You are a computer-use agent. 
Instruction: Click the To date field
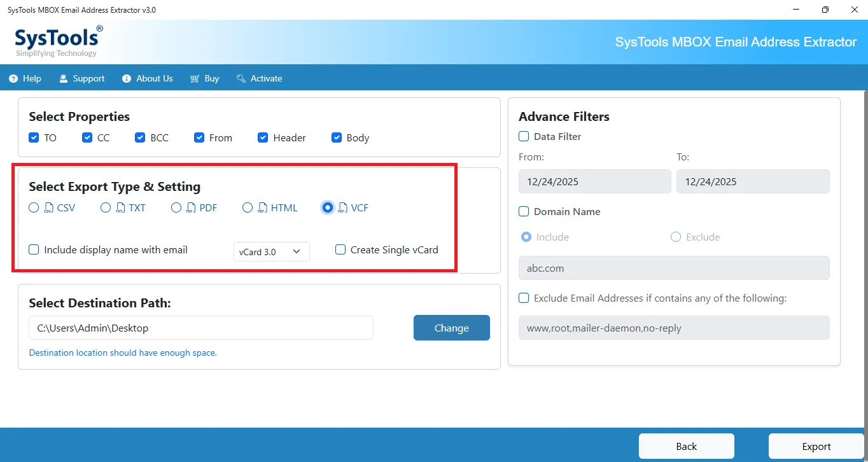tap(753, 181)
